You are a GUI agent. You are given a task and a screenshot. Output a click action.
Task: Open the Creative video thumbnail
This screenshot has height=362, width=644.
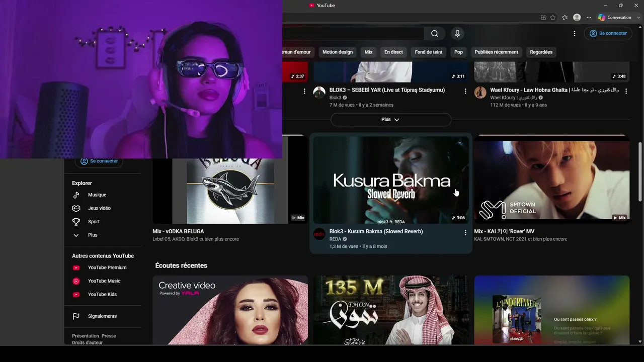point(230,310)
